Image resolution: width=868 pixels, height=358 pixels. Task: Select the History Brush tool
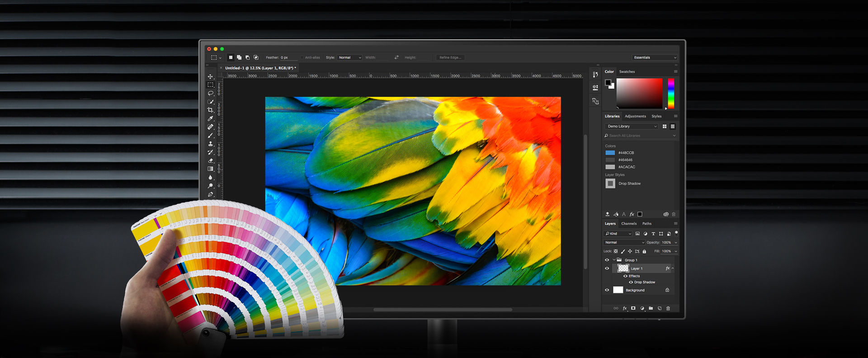(x=210, y=152)
